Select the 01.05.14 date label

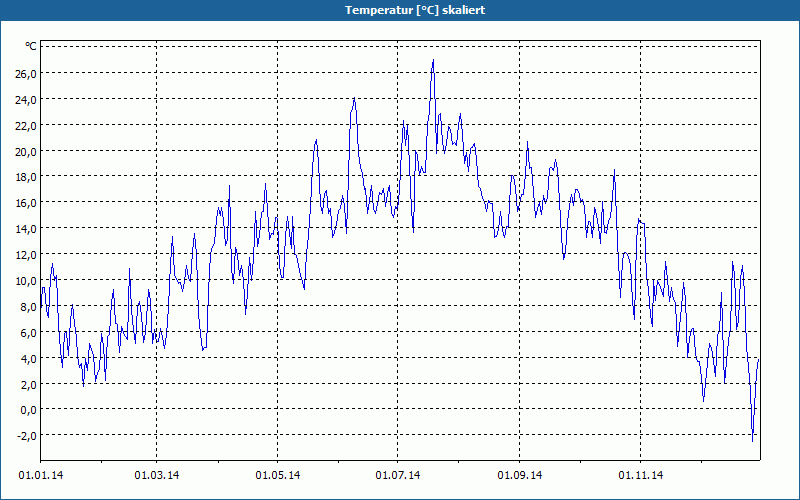[278, 475]
